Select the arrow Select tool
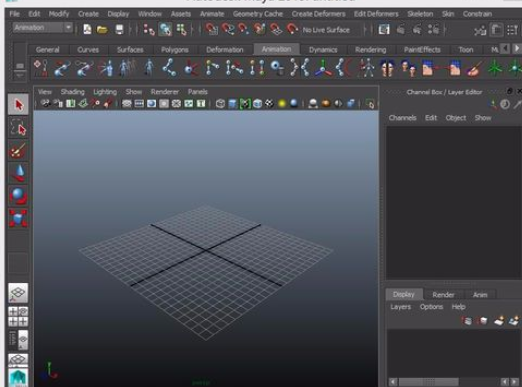 [x=18, y=105]
